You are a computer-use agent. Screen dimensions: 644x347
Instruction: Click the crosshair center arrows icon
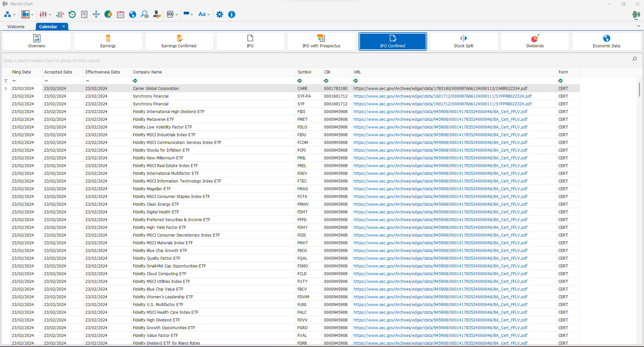96,14
